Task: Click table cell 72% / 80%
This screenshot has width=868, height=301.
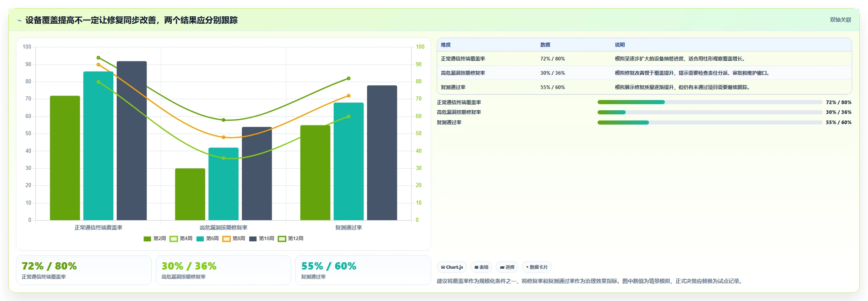Action: click(553, 59)
